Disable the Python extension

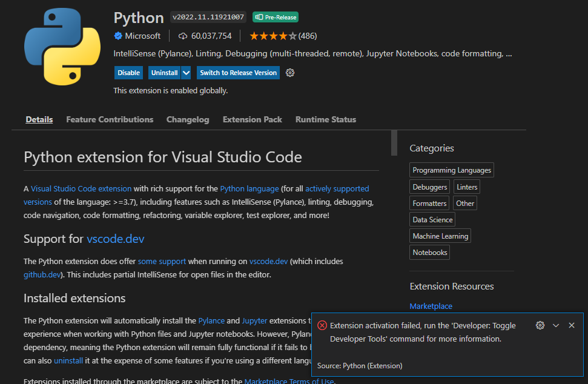pos(129,73)
